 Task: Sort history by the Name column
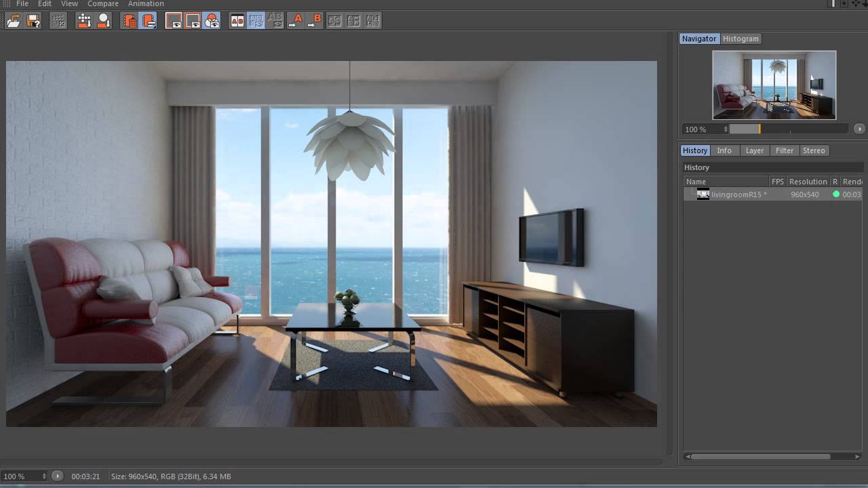pyautogui.click(x=726, y=182)
